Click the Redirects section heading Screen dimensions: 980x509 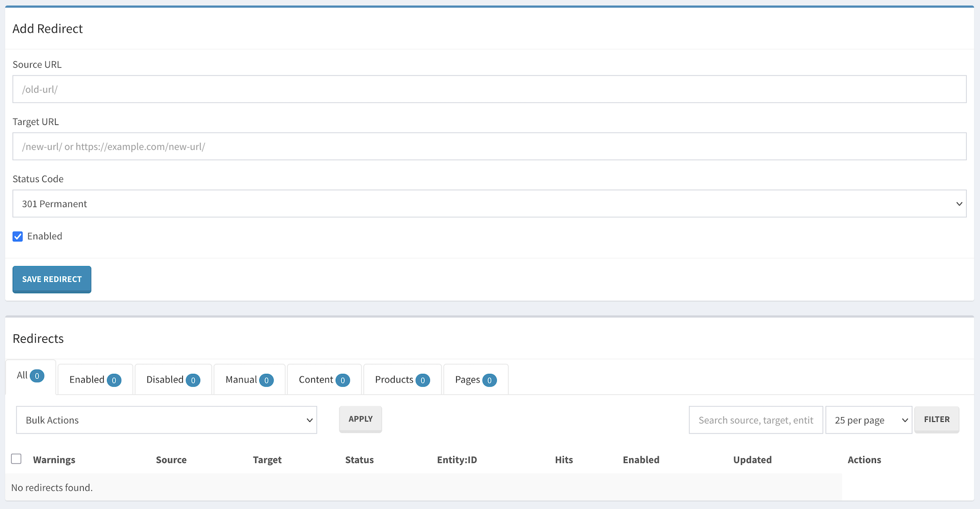coord(38,339)
